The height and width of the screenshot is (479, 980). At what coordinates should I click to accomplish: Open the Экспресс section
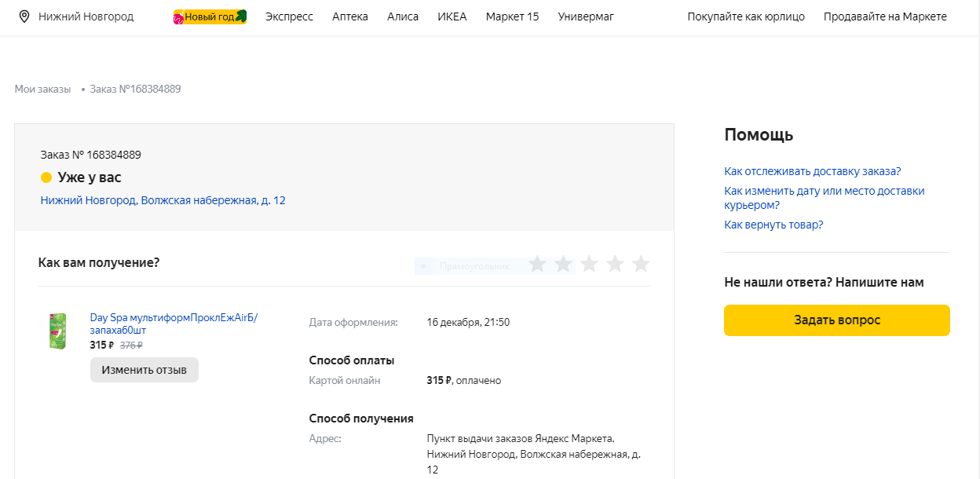coord(289,16)
